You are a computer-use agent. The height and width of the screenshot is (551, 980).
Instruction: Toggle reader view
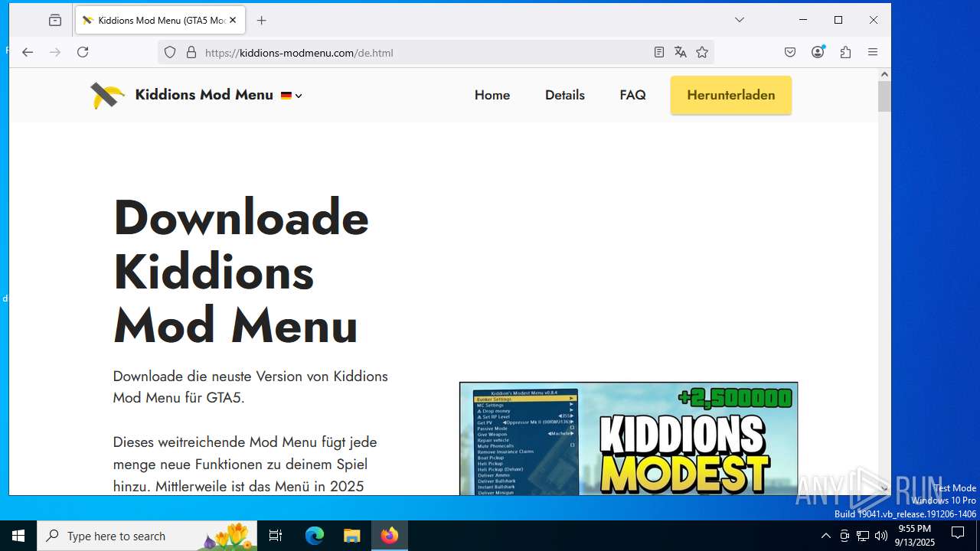pyautogui.click(x=659, y=52)
